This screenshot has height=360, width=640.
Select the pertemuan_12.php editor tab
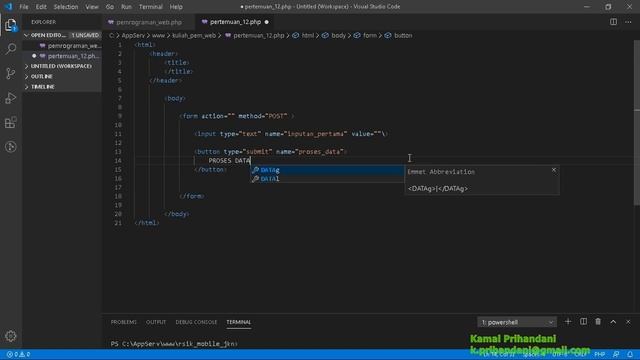(235, 22)
